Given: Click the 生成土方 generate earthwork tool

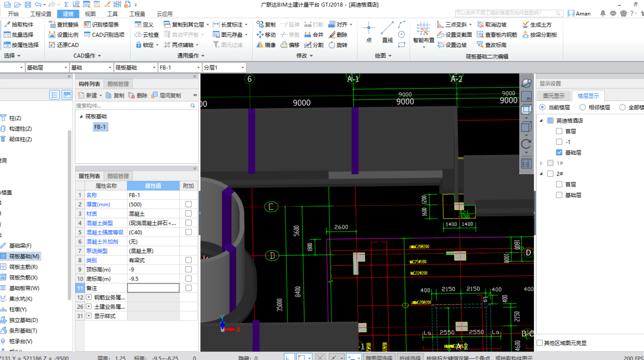Looking at the screenshot, I should click(x=537, y=24).
